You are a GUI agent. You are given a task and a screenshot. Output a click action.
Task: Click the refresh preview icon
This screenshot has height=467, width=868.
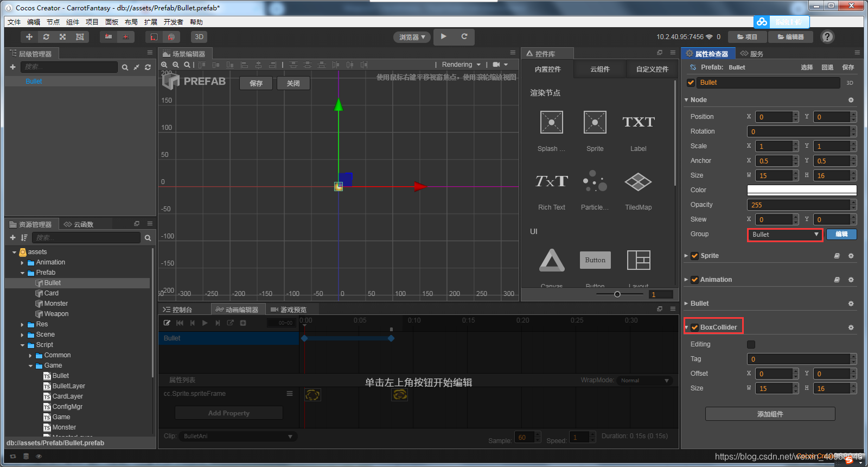coord(464,36)
